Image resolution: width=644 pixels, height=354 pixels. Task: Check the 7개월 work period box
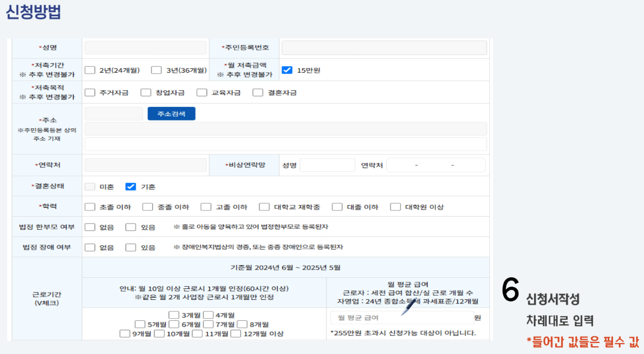(208, 325)
